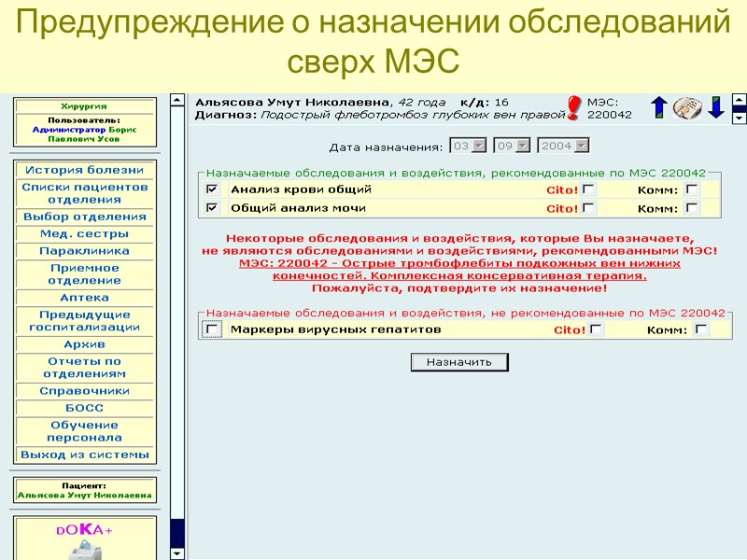Open Справочники section
This screenshot has width=747, height=560.
click(x=84, y=391)
